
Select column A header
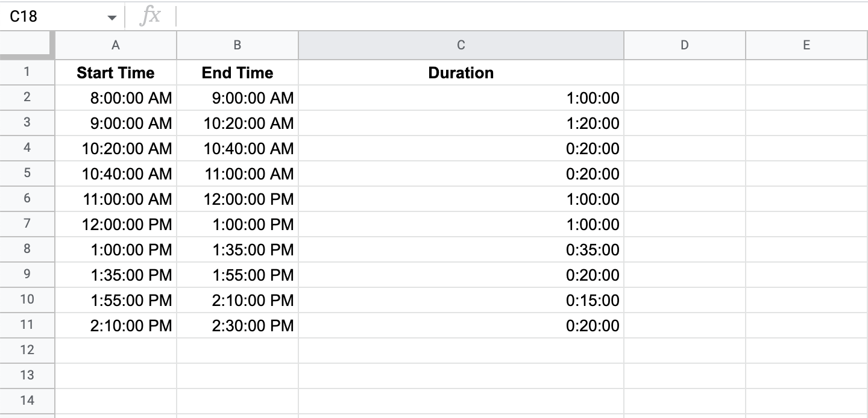point(116,45)
